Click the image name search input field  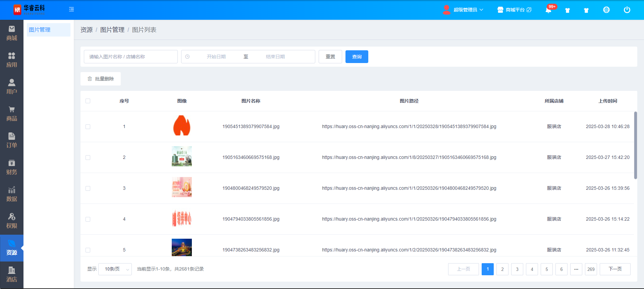click(x=131, y=57)
